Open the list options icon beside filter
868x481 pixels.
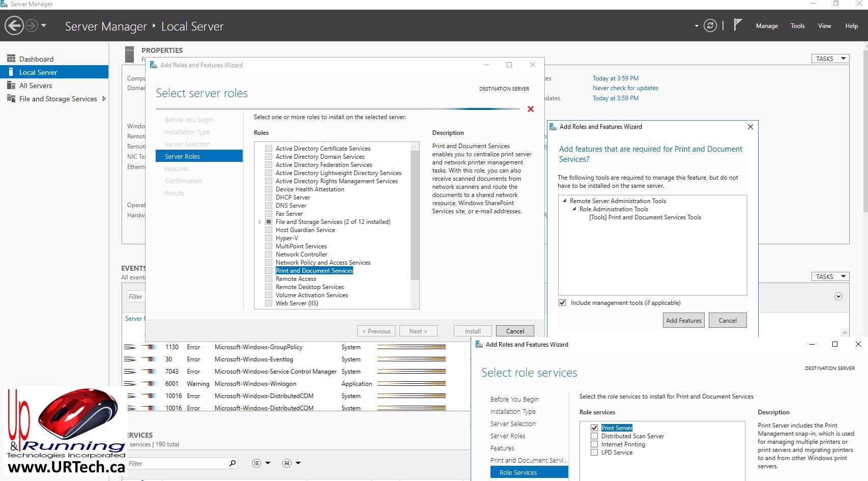coord(257,463)
